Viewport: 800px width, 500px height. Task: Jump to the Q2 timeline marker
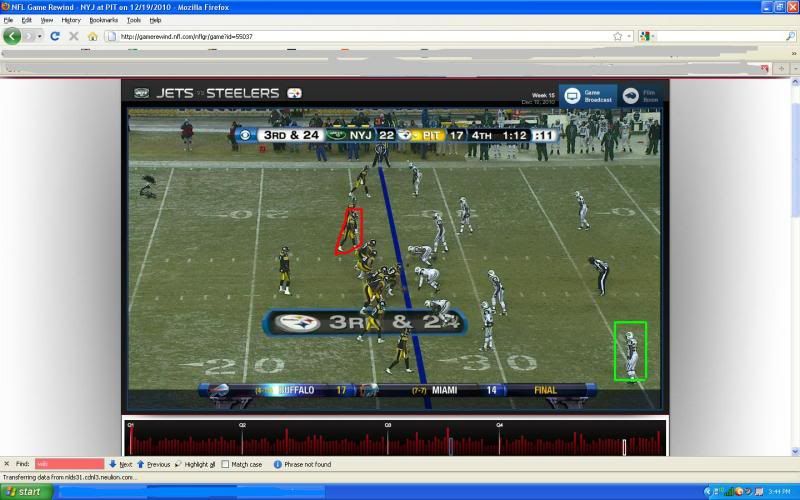[x=242, y=424]
